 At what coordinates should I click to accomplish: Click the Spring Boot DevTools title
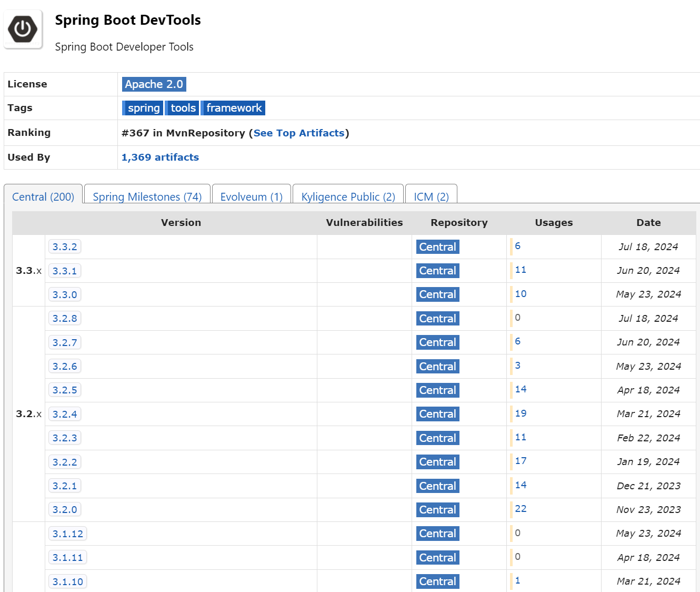click(128, 20)
